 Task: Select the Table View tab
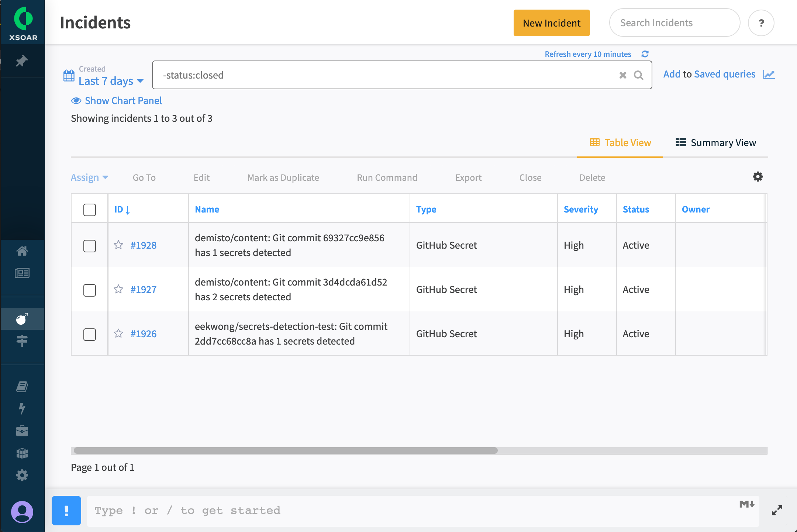click(x=620, y=143)
